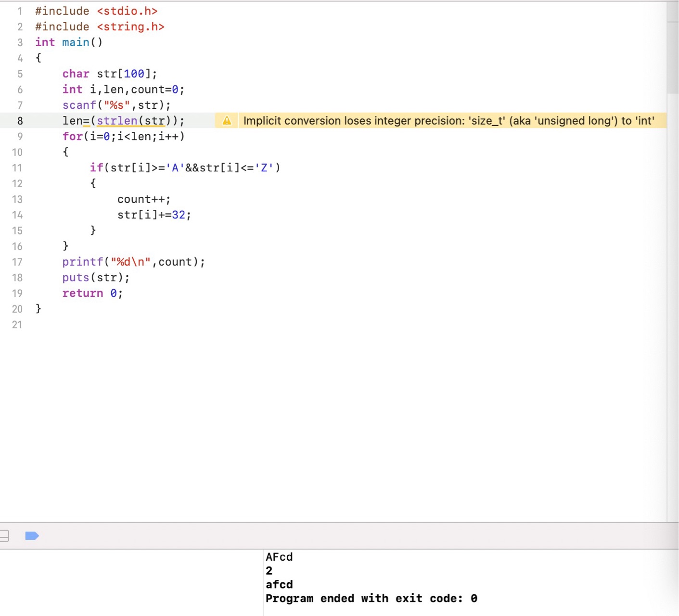Click main in the function declaration
Screen dimensions: 679x616
(76, 42)
